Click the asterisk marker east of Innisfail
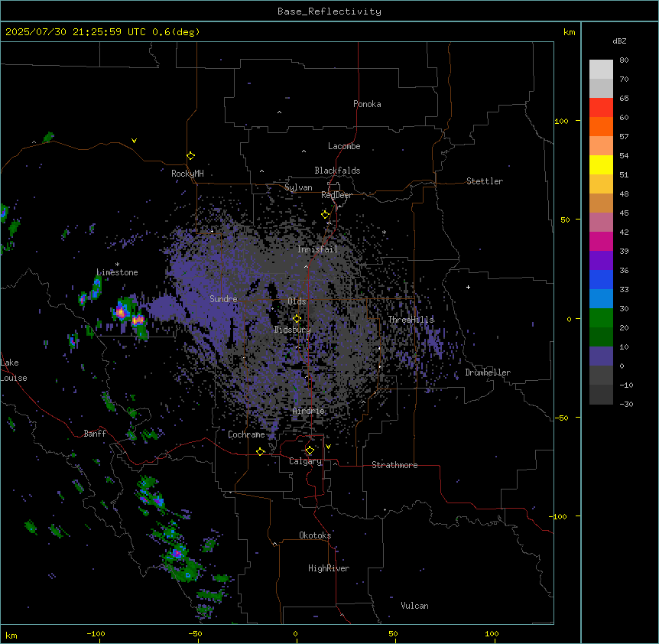The height and width of the screenshot is (644, 659). point(384,233)
